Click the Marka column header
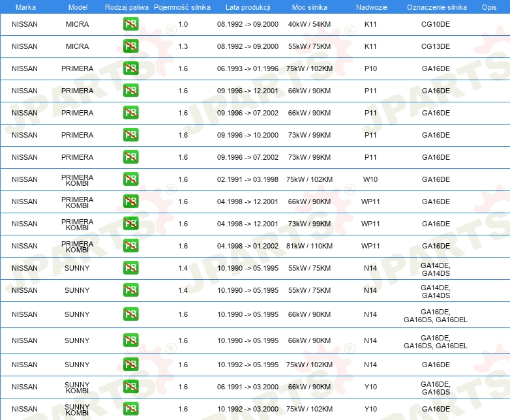This screenshot has width=510, height=420. (x=25, y=7)
